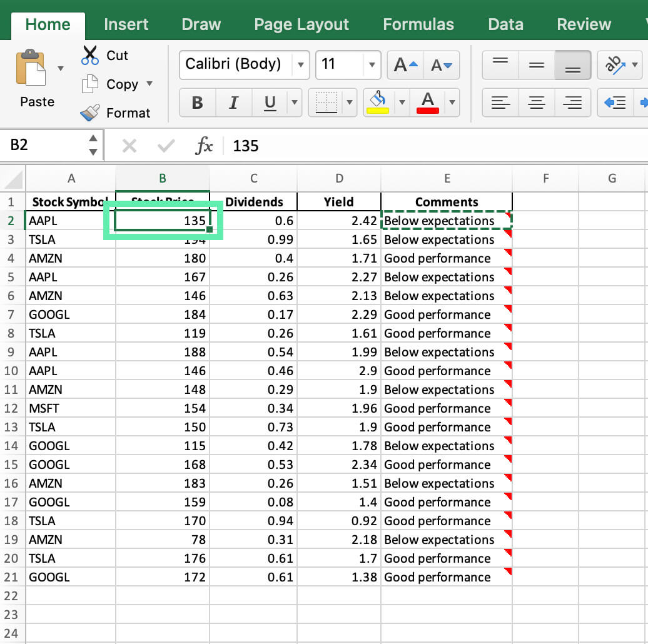Click the Copy pages icon
648x644 pixels.
[89, 84]
